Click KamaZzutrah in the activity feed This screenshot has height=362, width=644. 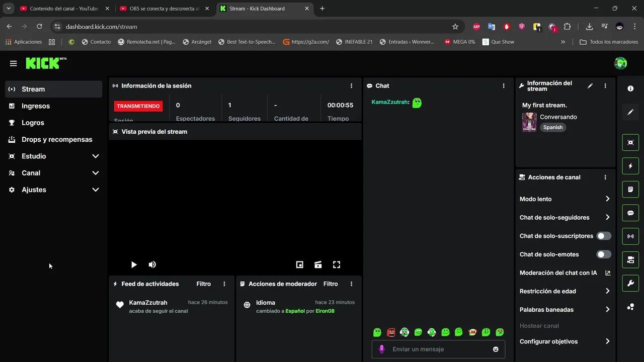click(x=148, y=303)
